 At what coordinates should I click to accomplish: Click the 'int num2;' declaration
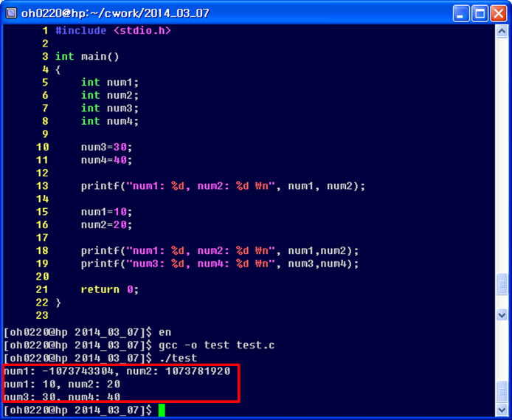tap(110, 95)
